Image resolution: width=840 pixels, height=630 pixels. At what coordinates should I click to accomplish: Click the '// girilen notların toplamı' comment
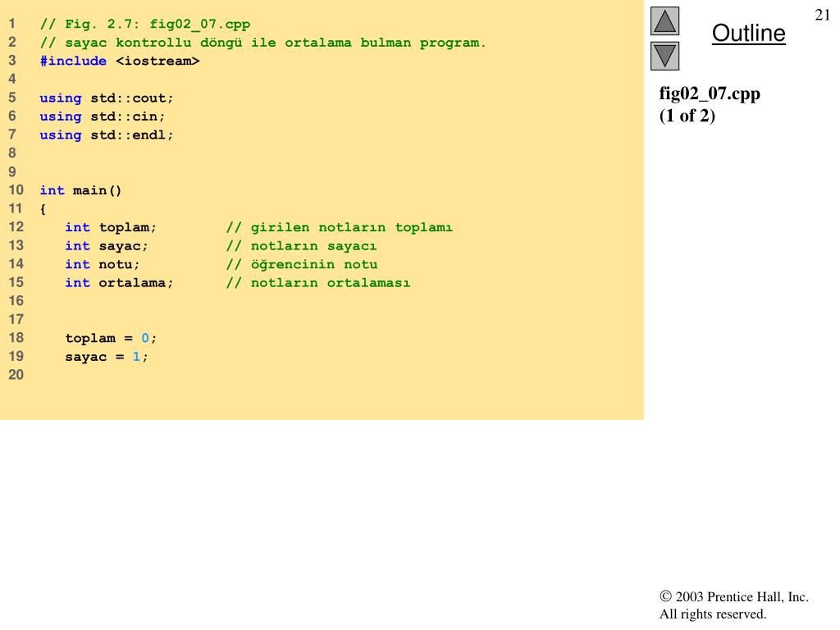pyautogui.click(x=339, y=227)
